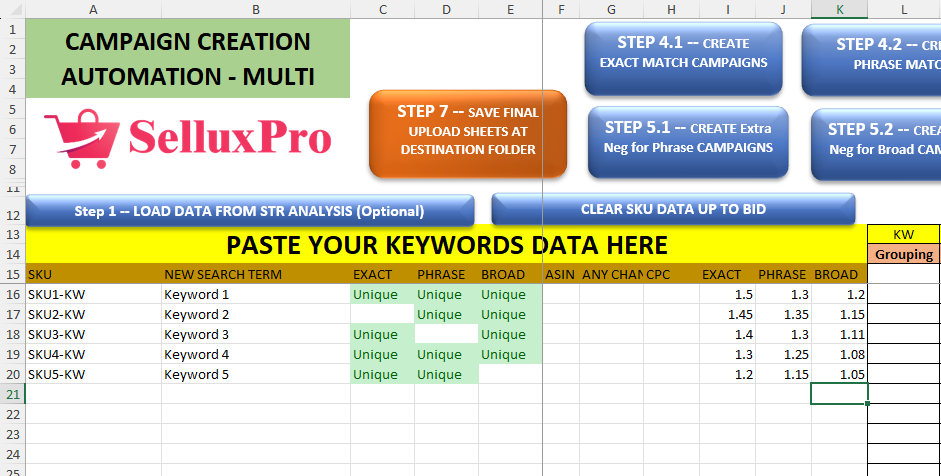
Task: Click the Select All corner of the sheet
Action: [x=12, y=9]
